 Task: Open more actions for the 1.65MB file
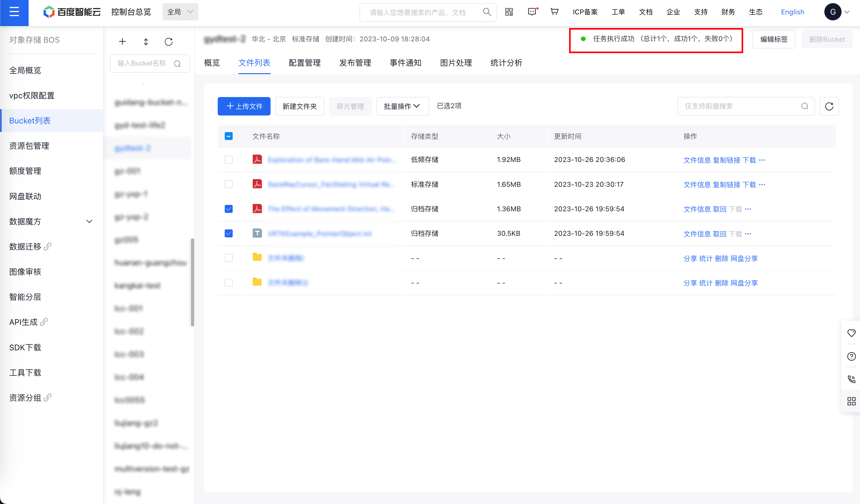coord(762,185)
